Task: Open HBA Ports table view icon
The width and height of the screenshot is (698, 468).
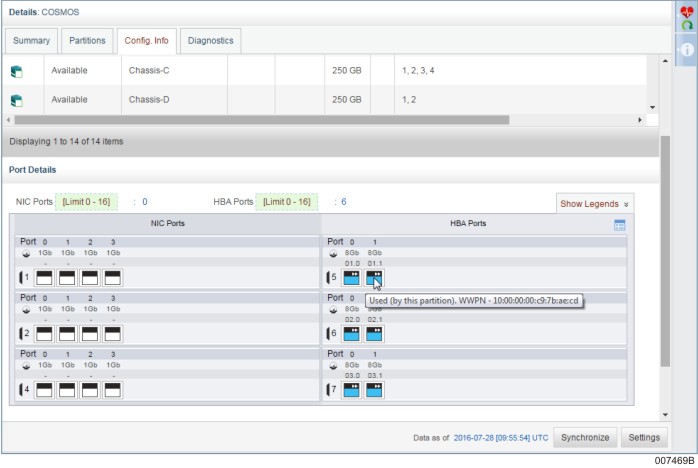Action: pyautogui.click(x=619, y=225)
